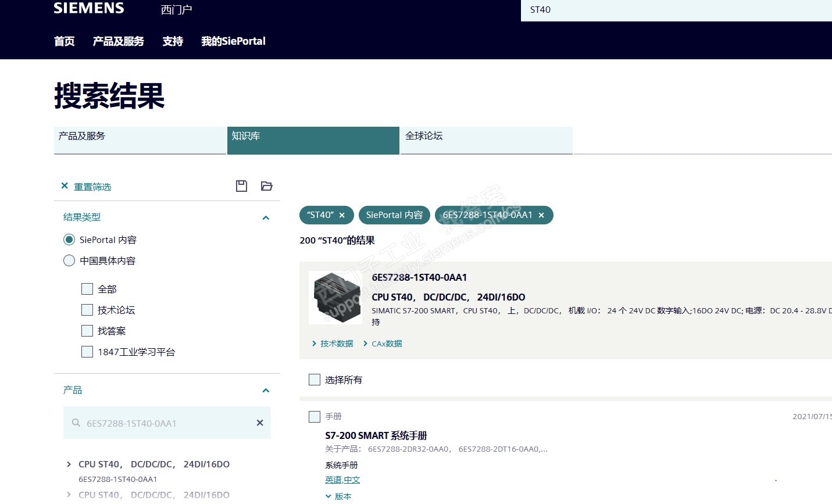Switch to the 知识库 tab

(313, 141)
